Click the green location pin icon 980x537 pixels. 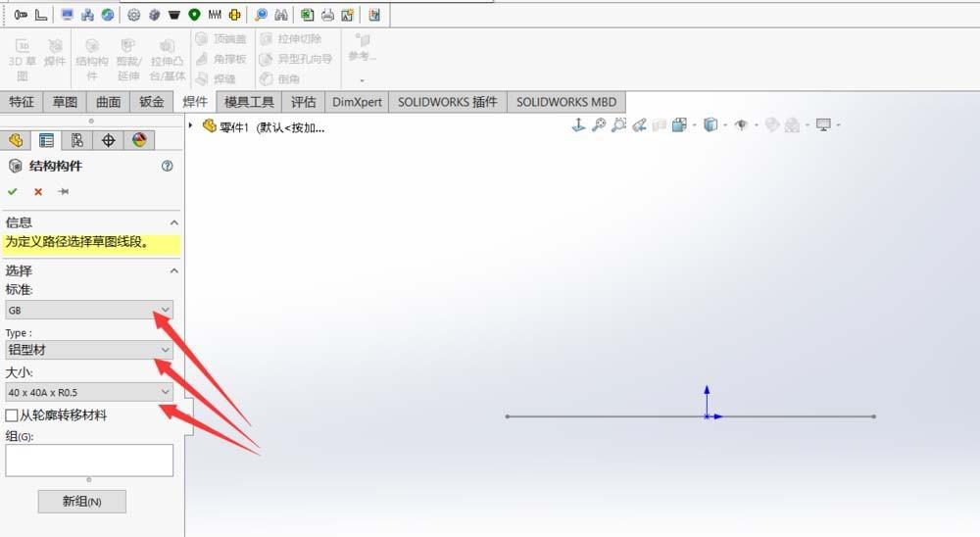tap(194, 15)
